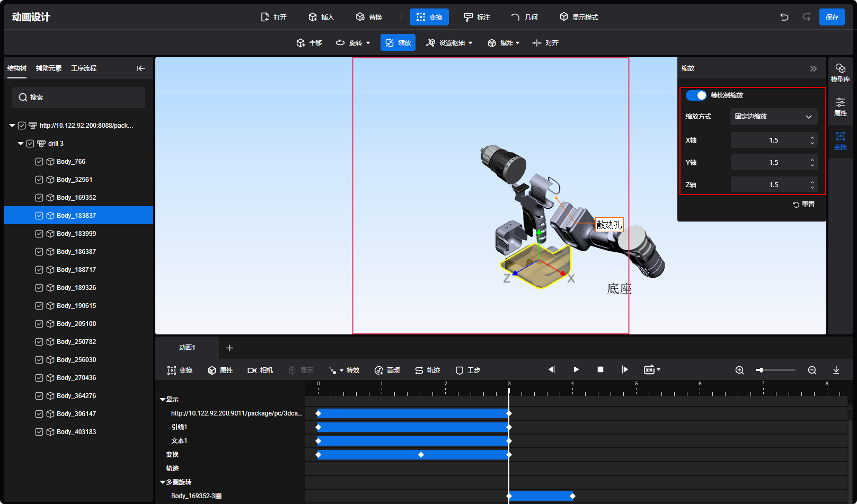Click the timeline zoom slider
Screen dimensions: 857x504
[x=776, y=370]
